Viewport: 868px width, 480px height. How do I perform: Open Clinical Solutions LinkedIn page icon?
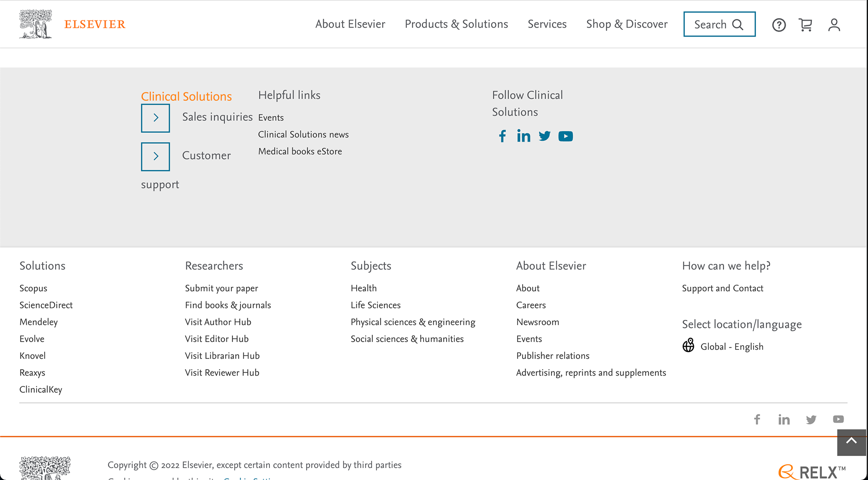(x=524, y=136)
